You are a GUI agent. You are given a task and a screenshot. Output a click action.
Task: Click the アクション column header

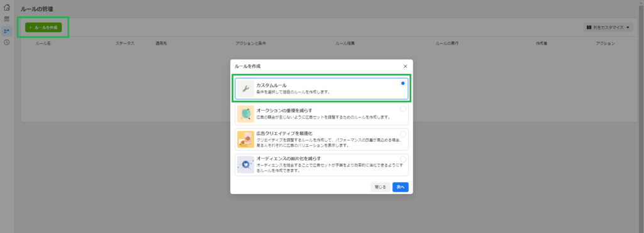coord(606,43)
